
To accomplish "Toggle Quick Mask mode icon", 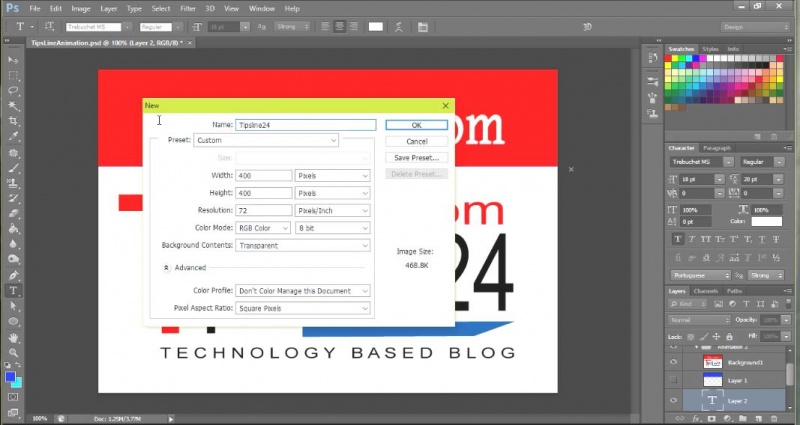I will pos(13,397).
